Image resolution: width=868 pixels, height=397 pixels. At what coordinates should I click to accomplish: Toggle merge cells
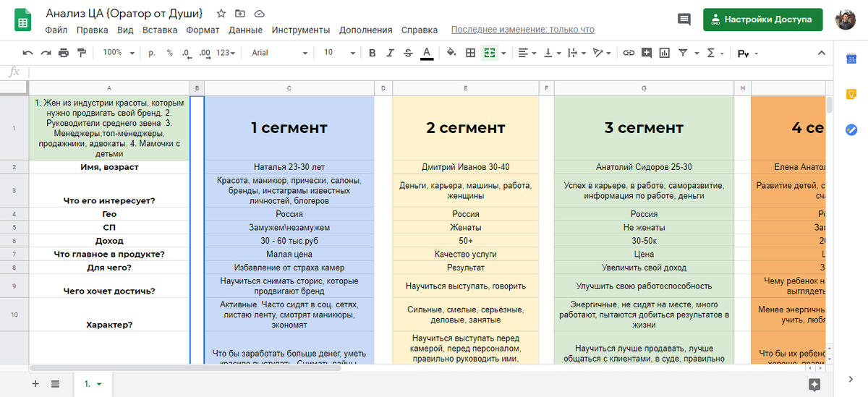click(x=489, y=53)
